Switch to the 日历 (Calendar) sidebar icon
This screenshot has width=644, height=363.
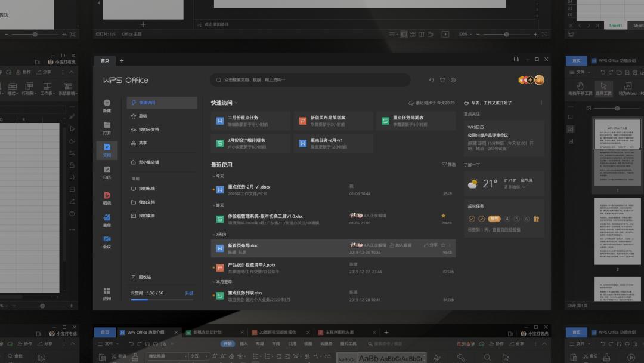(107, 171)
